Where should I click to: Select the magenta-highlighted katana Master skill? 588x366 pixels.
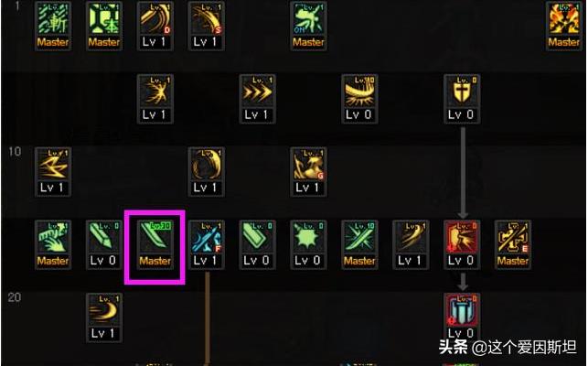pos(155,244)
